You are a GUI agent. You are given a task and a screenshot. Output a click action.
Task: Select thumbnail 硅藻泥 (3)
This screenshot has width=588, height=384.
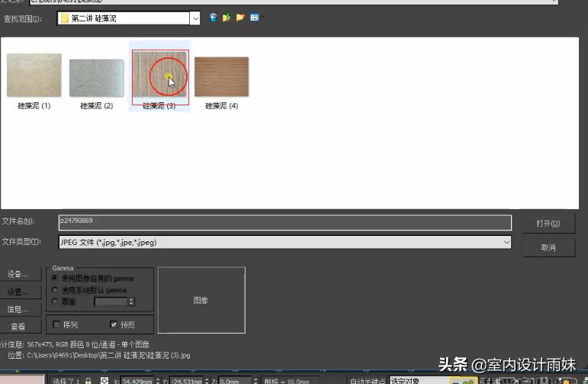160,74
